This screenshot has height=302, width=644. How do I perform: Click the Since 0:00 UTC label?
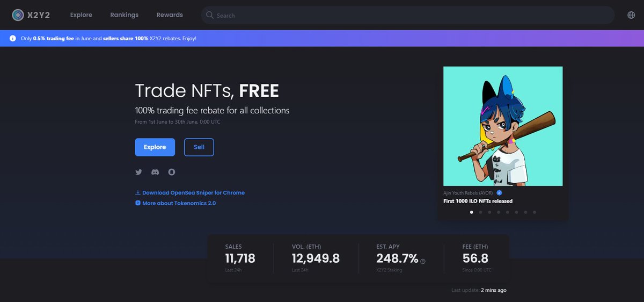tap(476, 270)
